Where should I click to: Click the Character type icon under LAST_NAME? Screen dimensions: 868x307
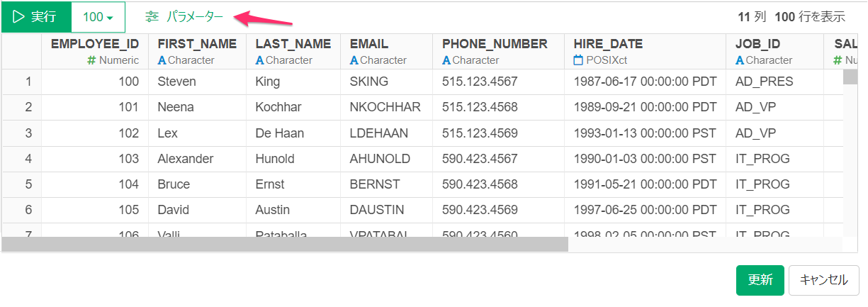point(259,60)
